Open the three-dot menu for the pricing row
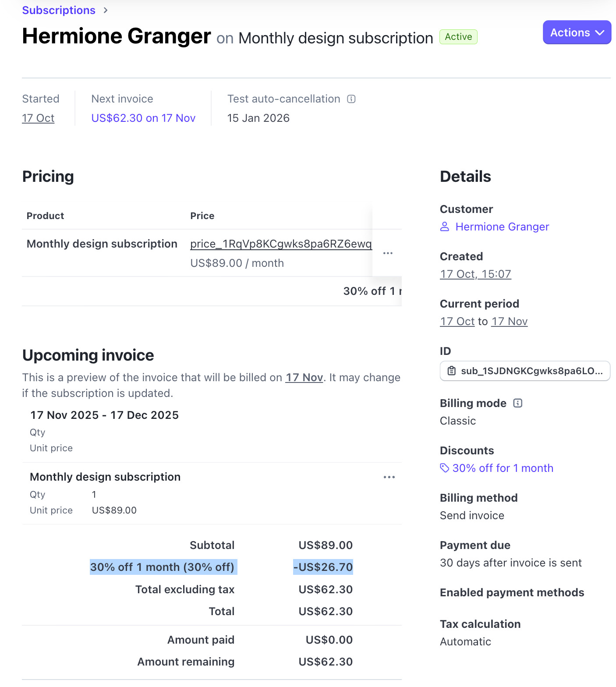The width and height of the screenshot is (616, 687). click(388, 253)
